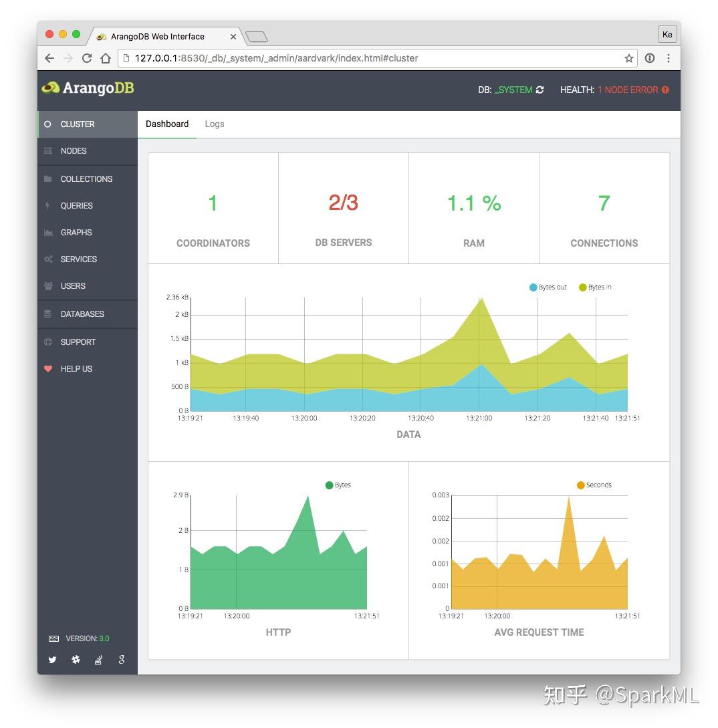
Task: Click the Twitter bird icon in sidebar footer
Action: (53, 660)
